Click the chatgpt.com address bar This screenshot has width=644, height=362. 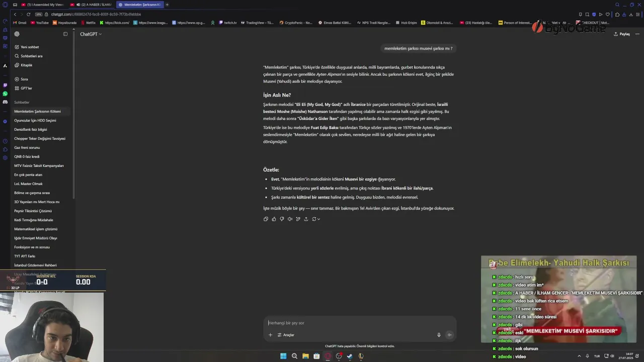(x=96, y=14)
